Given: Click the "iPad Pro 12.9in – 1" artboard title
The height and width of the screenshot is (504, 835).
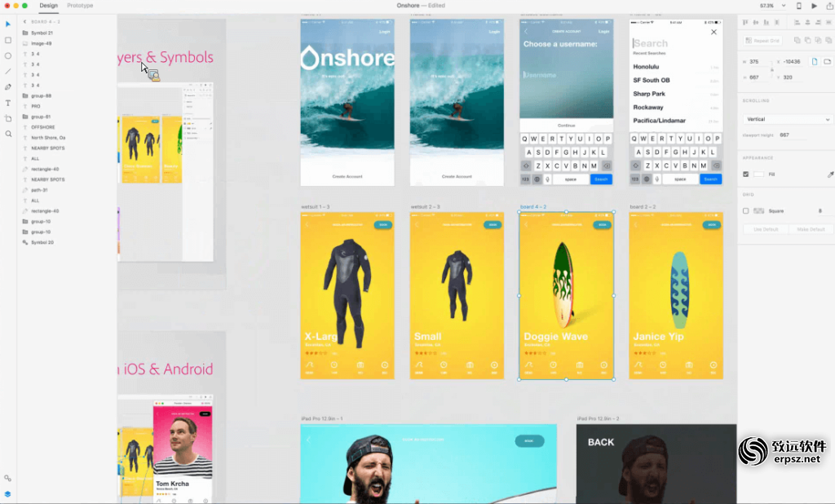Looking at the screenshot, I should [x=321, y=418].
